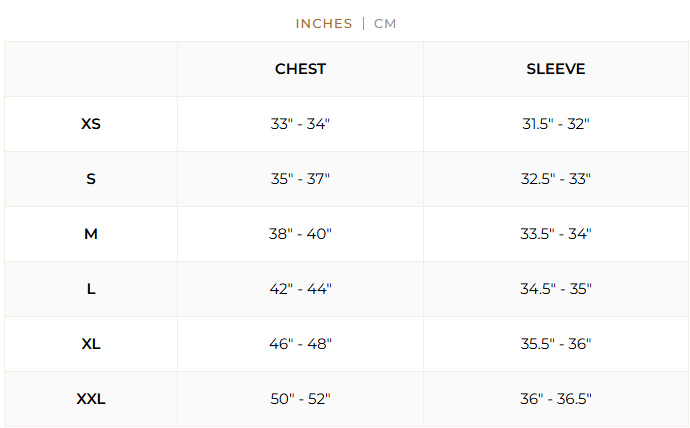690x428 pixels.
Task: Switch to the CM unit tab
Action: 385,23
